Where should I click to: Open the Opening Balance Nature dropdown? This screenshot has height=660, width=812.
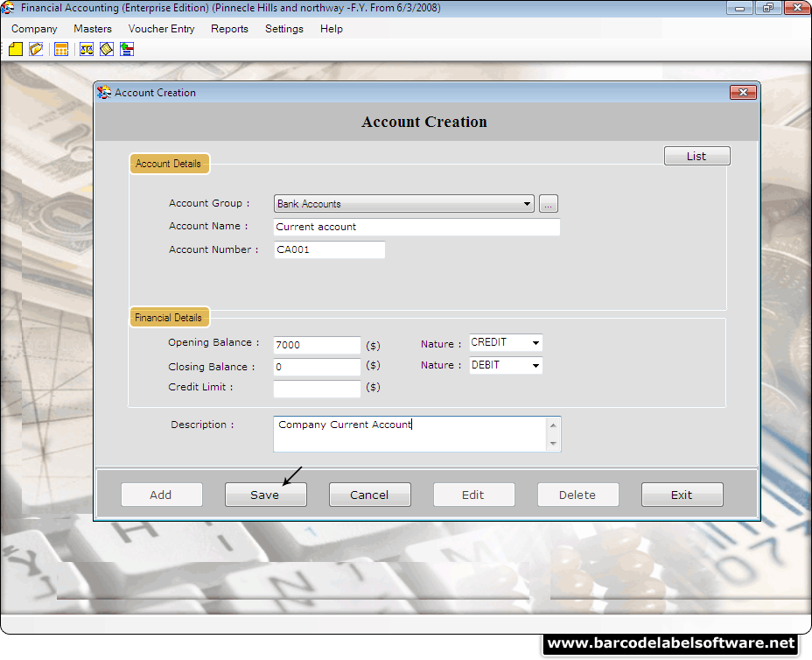coord(535,343)
